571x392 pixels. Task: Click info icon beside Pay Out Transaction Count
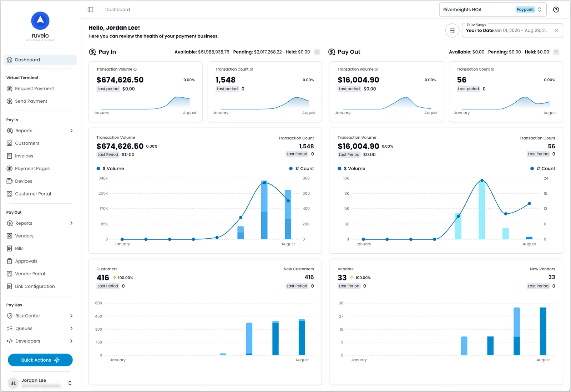click(x=492, y=69)
